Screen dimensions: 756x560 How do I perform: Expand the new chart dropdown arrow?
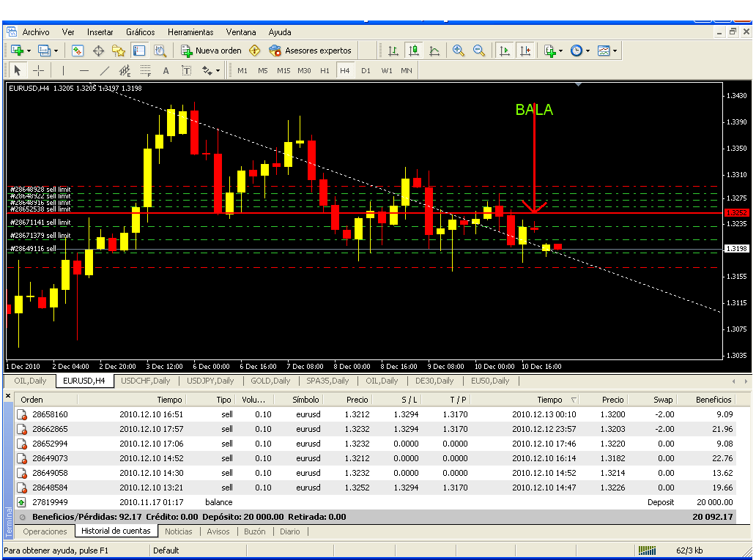[x=29, y=51]
